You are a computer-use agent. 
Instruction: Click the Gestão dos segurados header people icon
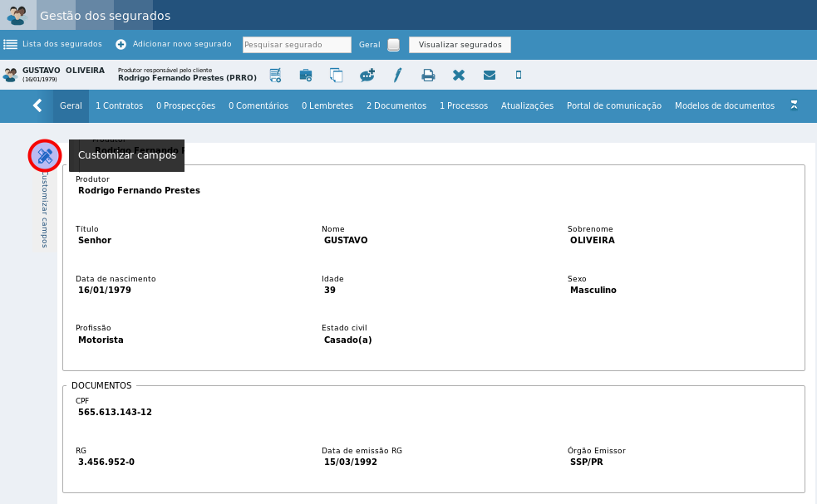click(17, 15)
